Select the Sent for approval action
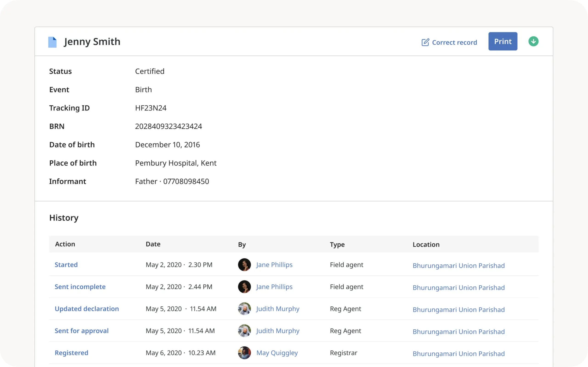588x367 pixels. coord(81,331)
